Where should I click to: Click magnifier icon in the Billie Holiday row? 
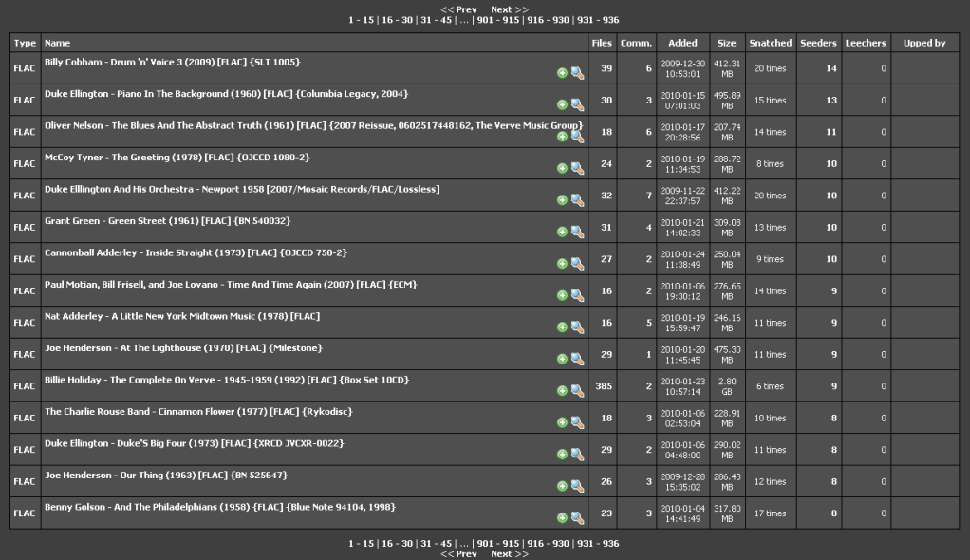pos(577,390)
